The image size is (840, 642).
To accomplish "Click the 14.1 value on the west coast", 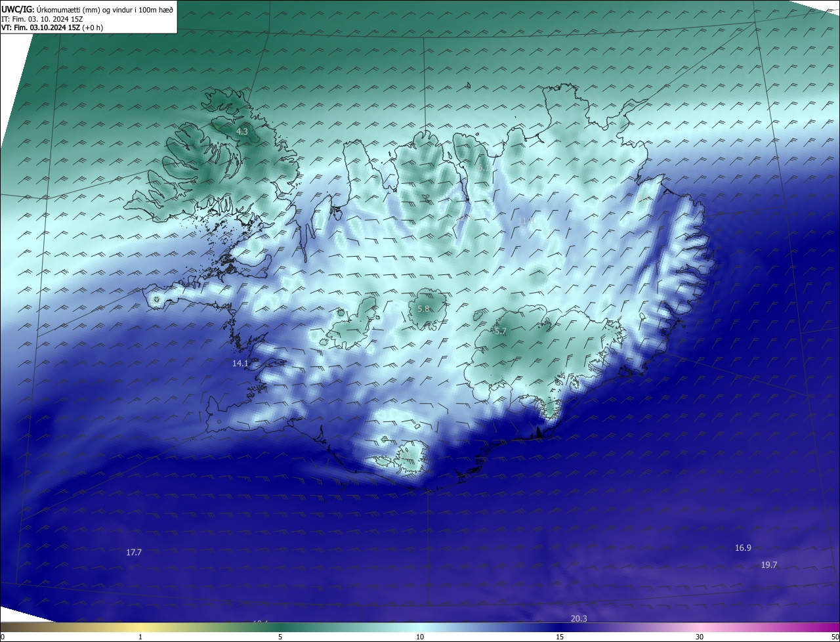I will [x=240, y=363].
